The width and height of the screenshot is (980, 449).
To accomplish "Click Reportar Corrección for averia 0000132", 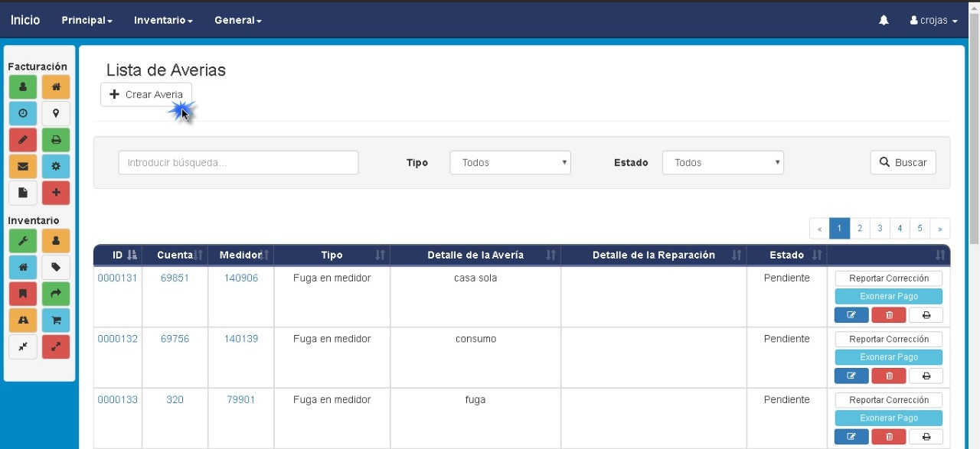I will pos(889,339).
